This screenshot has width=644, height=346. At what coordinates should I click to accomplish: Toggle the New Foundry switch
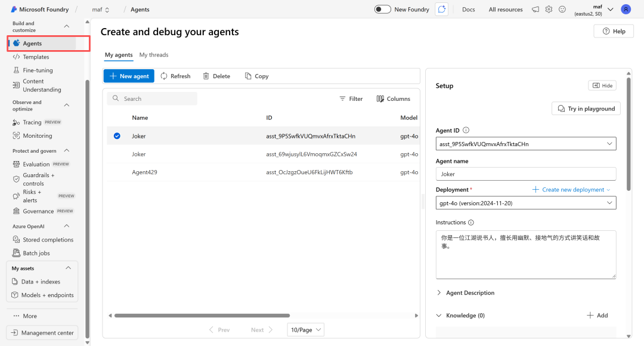point(382,9)
